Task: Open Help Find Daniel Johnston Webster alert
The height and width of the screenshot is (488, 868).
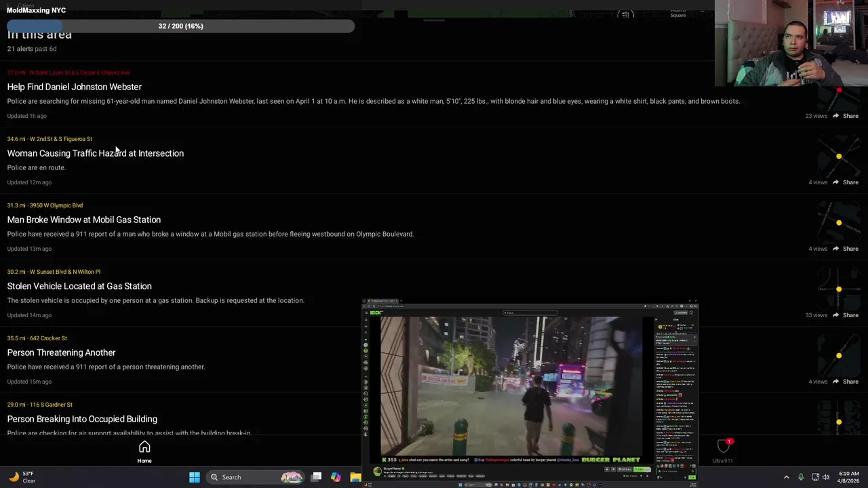Action: [x=75, y=87]
